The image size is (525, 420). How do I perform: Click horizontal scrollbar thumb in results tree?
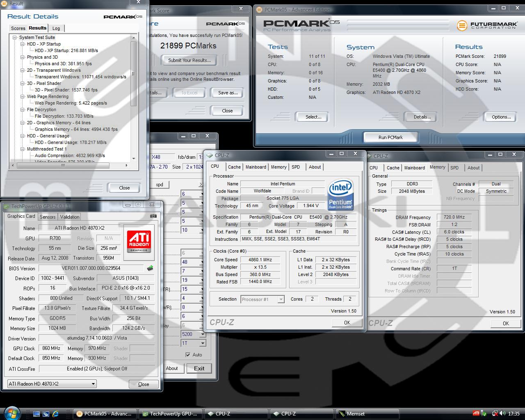click(x=62, y=166)
